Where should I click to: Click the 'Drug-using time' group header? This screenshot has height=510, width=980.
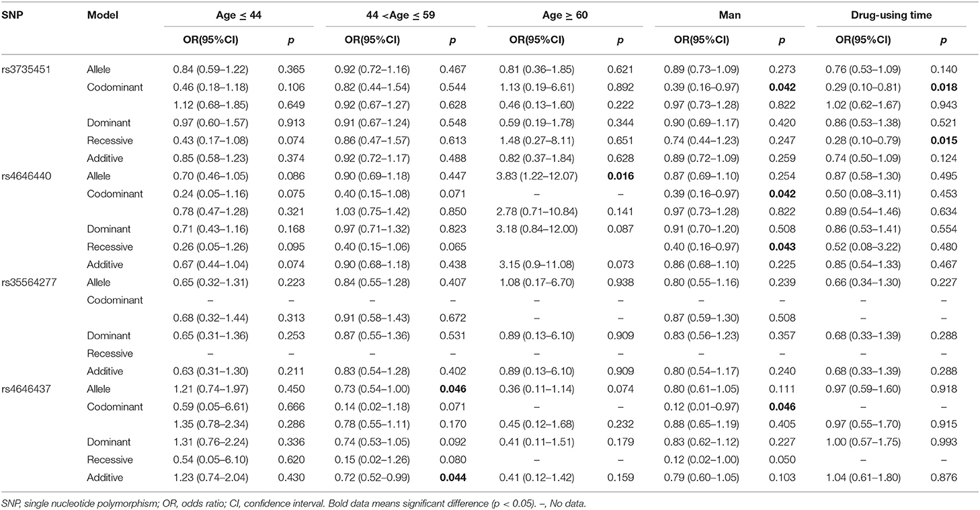pos(891,15)
